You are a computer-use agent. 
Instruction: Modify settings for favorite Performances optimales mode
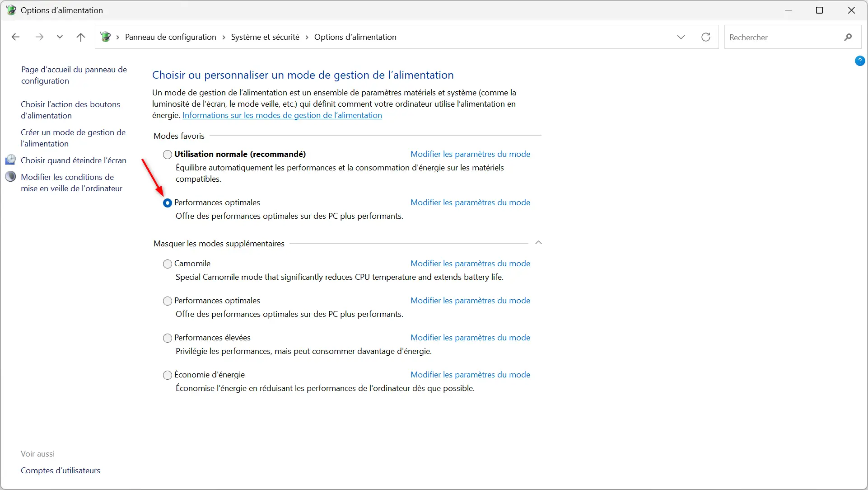point(470,202)
